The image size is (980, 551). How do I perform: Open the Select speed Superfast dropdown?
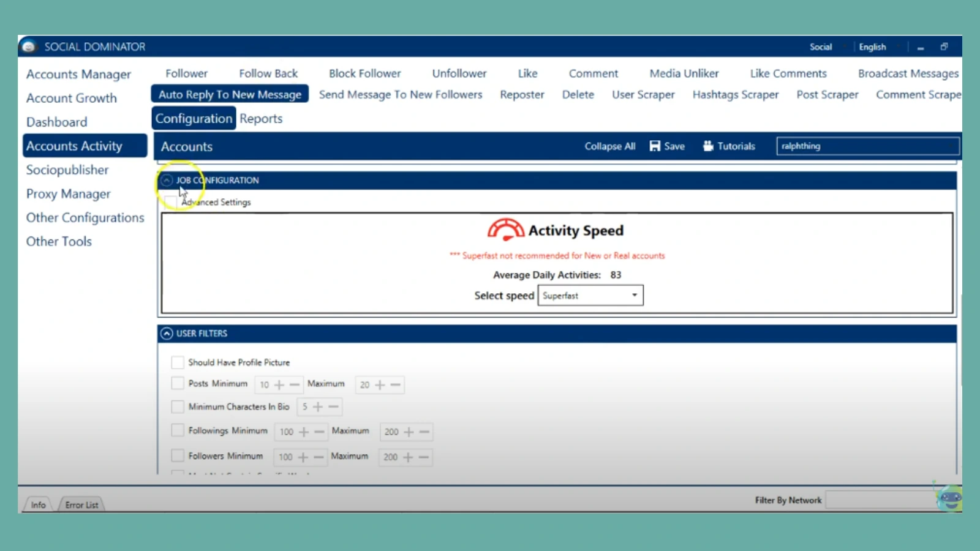coord(590,295)
